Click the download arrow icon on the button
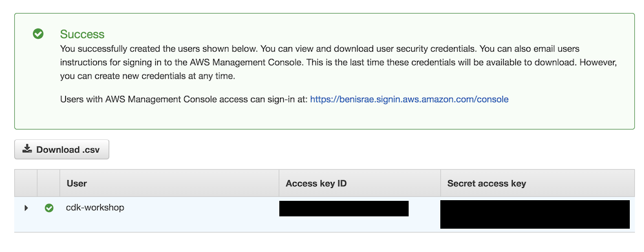This screenshot has width=644, height=252. click(x=27, y=149)
